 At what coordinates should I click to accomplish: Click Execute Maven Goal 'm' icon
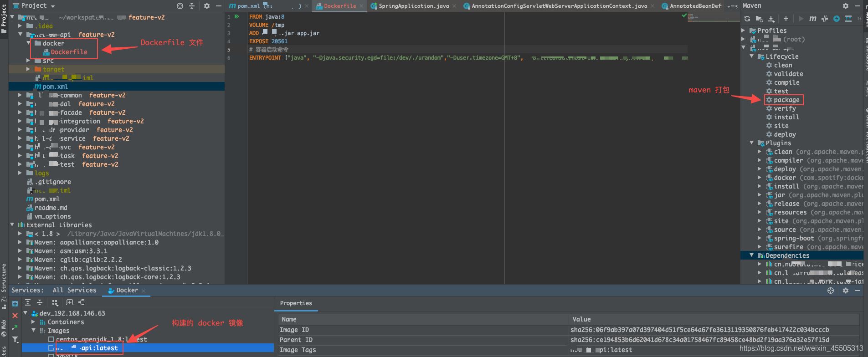pos(812,19)
